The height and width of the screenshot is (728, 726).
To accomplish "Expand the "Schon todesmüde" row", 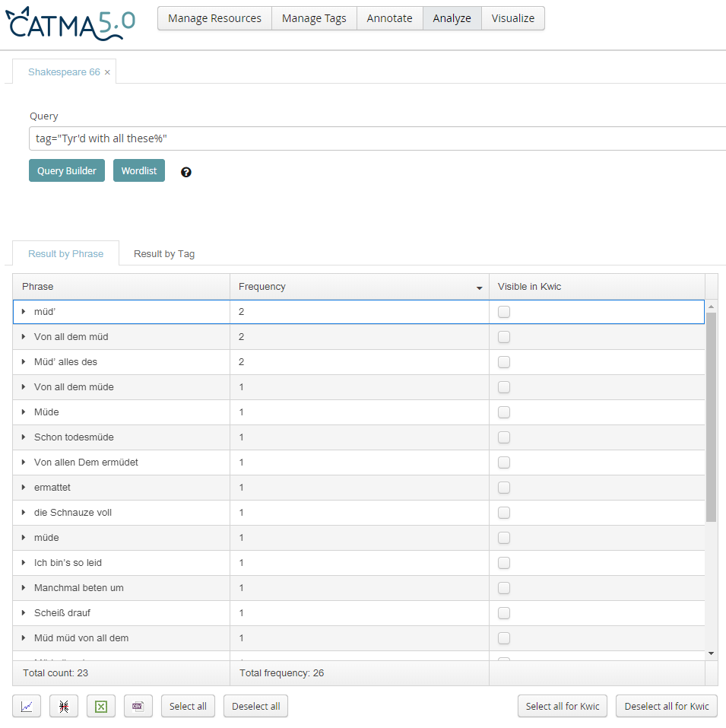I will (24, 437).
